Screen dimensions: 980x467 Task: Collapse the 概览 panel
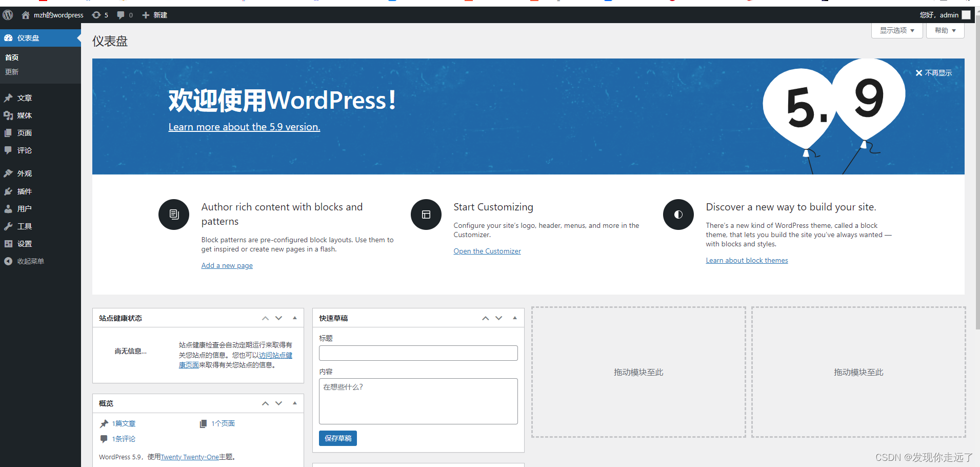tap(295, 403)
